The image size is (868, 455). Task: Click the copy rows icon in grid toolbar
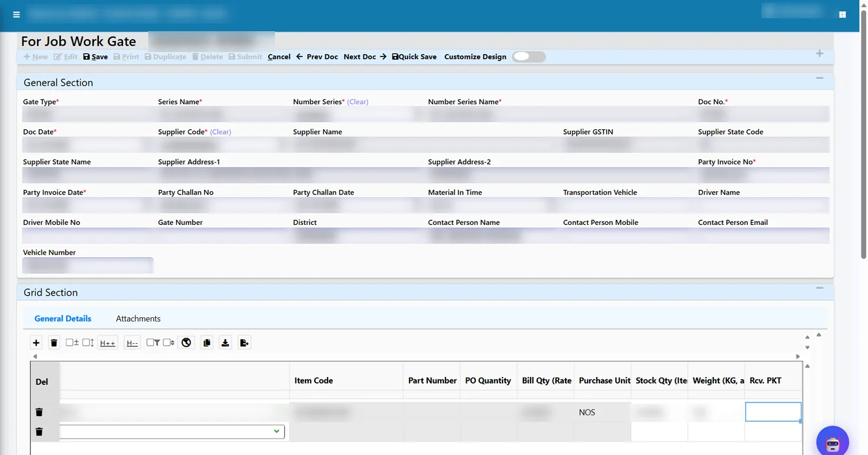click(x=207, y=343)
